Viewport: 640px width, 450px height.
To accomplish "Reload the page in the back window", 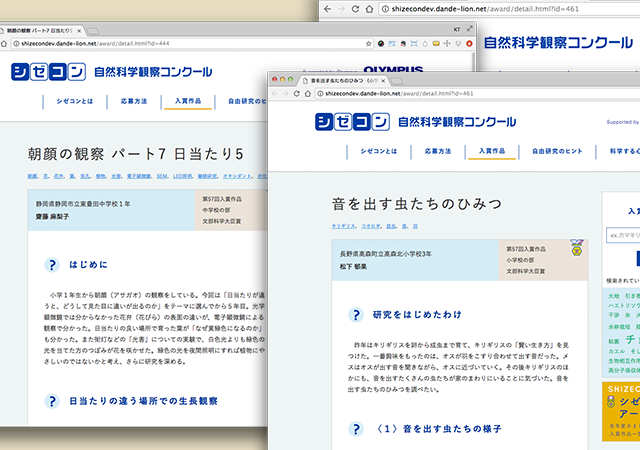I will point(355,9).
